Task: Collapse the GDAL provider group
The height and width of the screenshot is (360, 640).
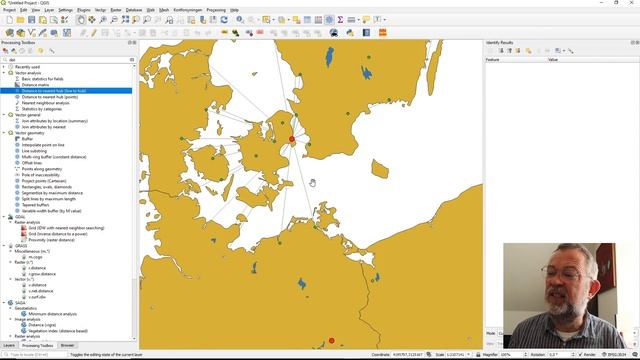Action: [x=4, y=217]
